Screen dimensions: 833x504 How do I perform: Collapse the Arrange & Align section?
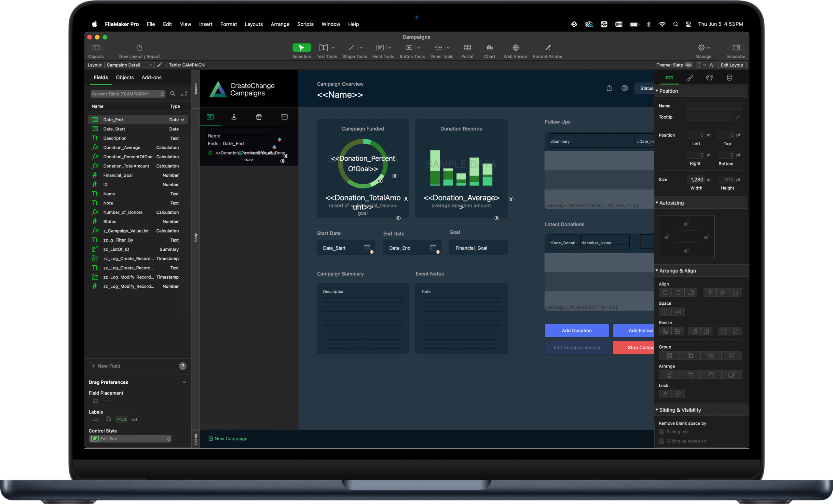pyautogui.click(x=657, y=271)
